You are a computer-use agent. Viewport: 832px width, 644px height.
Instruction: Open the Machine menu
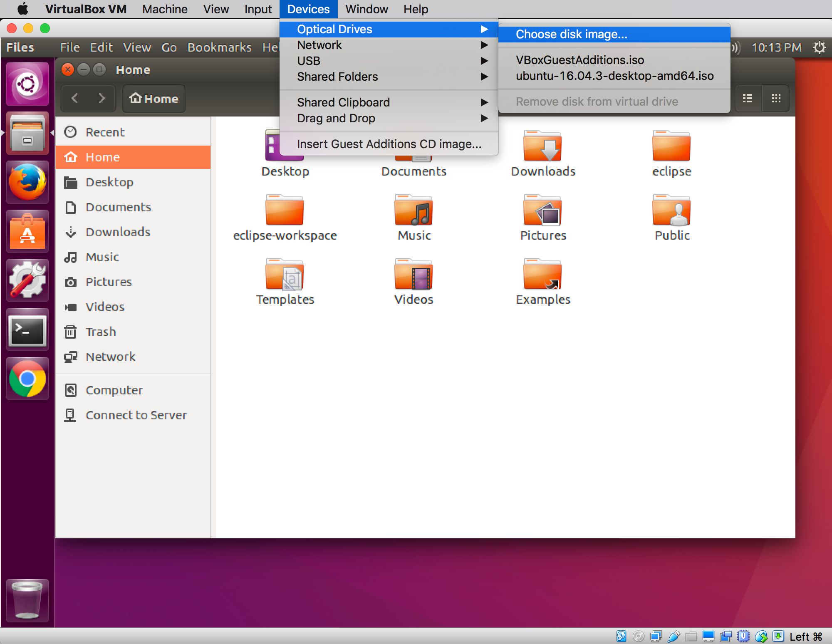pos(165,9)
